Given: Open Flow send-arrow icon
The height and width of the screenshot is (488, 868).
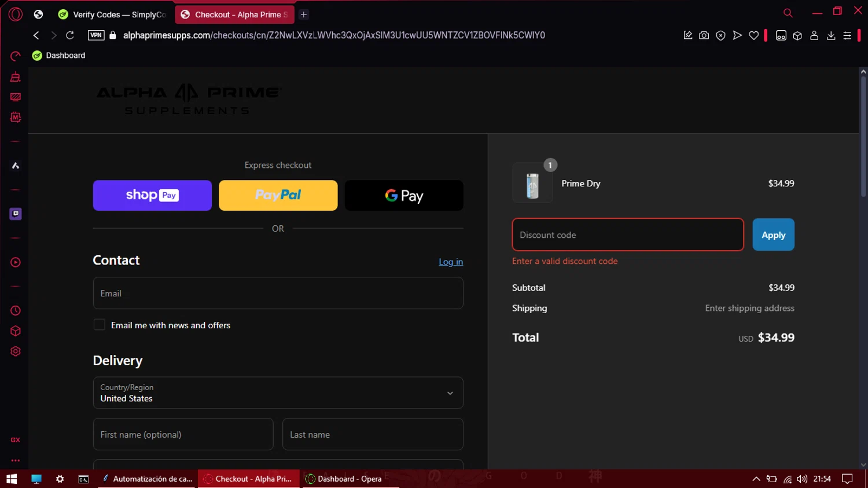Looking at the screenshot, I should (x=737, y=35).
